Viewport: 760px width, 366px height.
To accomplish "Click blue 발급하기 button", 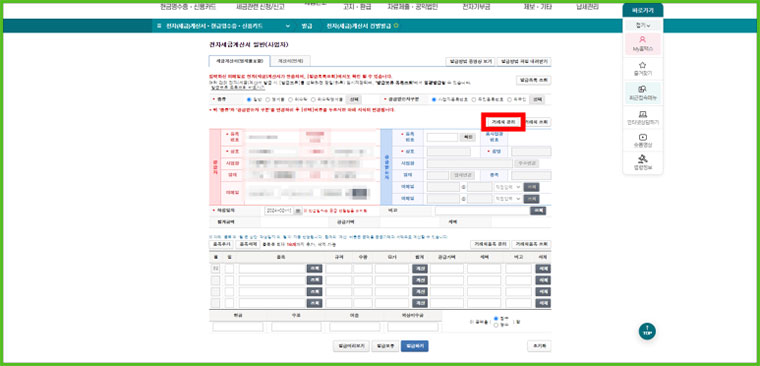I will 414,346.
